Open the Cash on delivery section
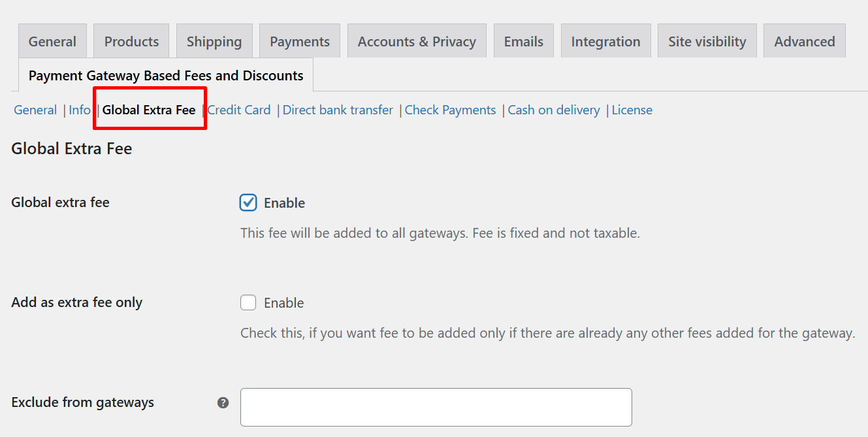This screenshot has width=868, height=437. [x=554, y=110]
